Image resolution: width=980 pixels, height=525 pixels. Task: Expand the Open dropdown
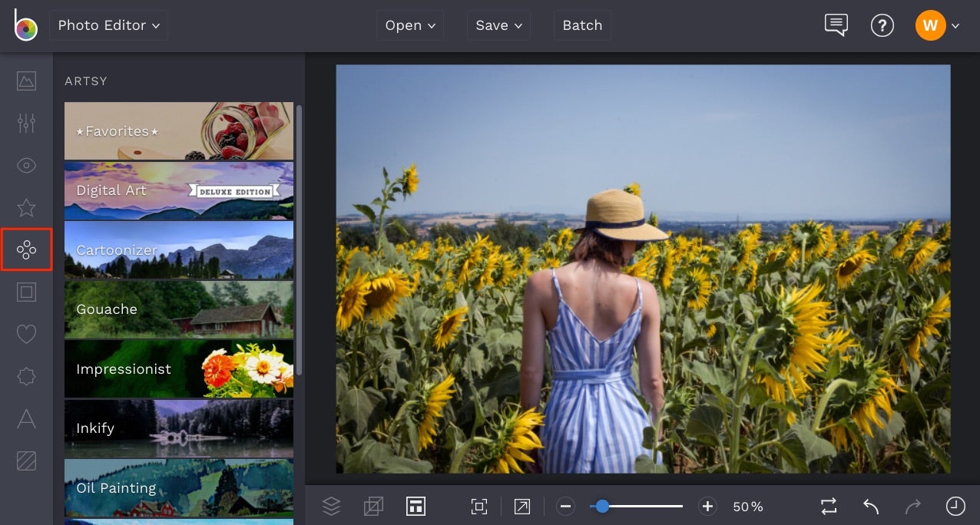tap(409, 25)
